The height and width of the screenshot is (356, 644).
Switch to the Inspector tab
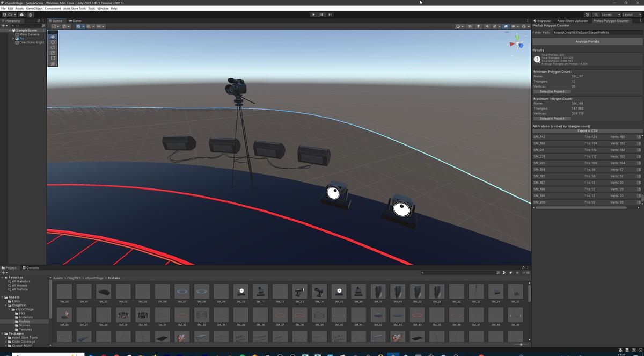(544, 21)
